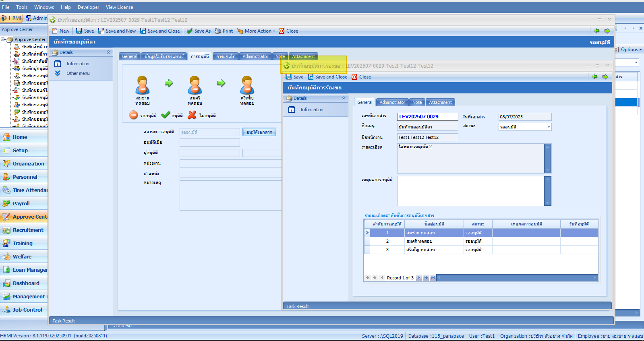Image resolution: width=644 pixels, height=341 pixels.
Task: Click the Print icon in outer toolbar
Action: [218, 31]
